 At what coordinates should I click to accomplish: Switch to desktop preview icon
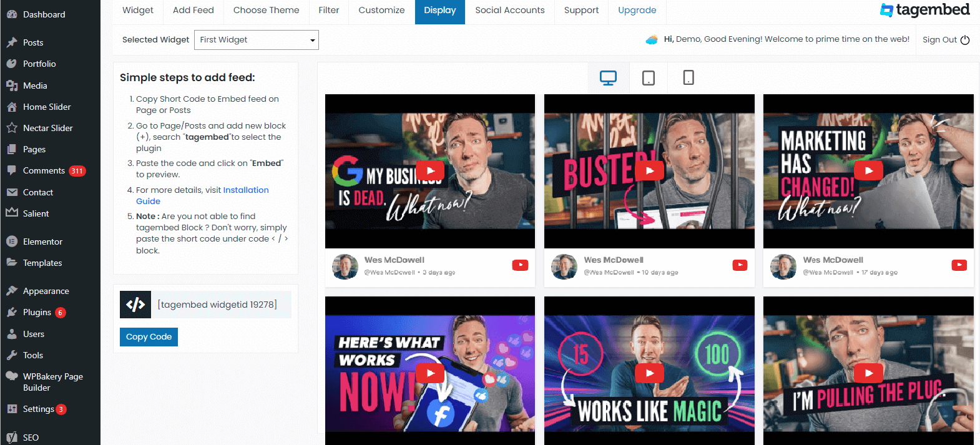coord(608,78)
